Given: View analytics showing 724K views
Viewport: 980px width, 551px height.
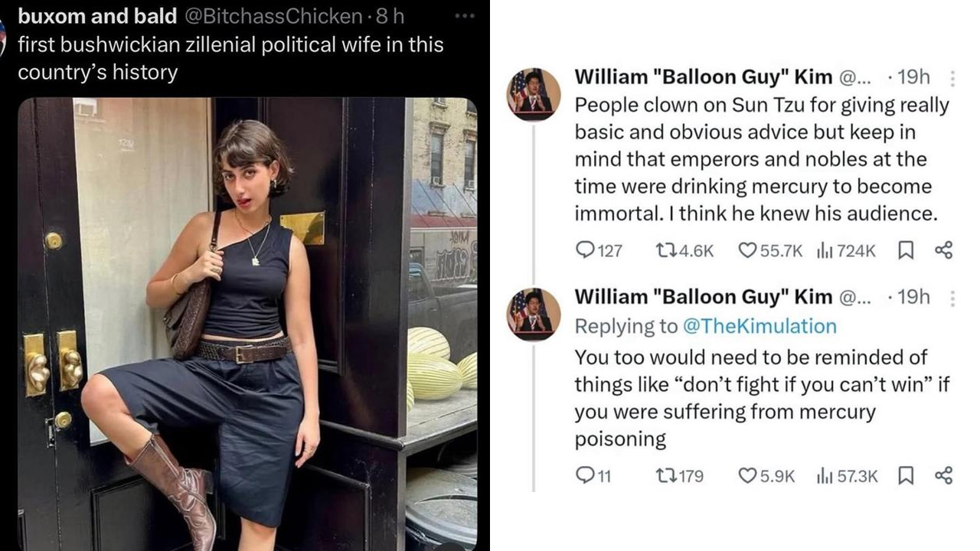Looking at the screenshot, I should point(825,250).
